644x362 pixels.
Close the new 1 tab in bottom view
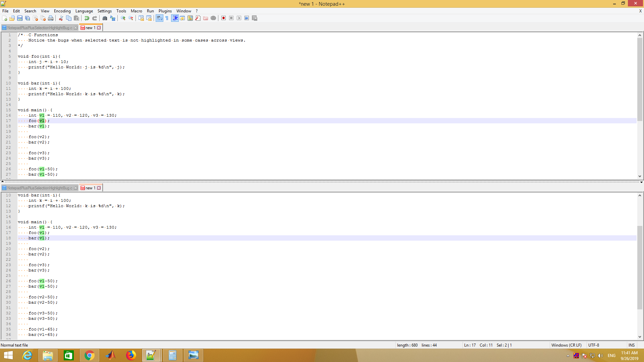coord(99,188)
